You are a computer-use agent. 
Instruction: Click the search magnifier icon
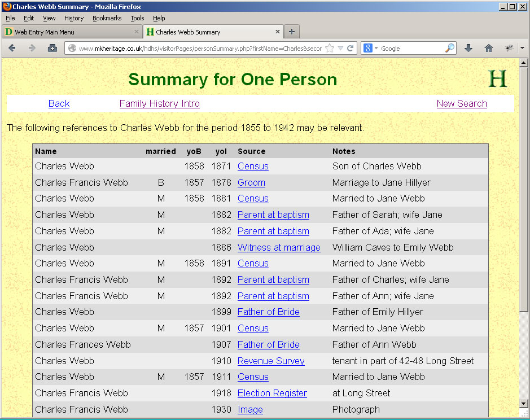coord(449,49)
